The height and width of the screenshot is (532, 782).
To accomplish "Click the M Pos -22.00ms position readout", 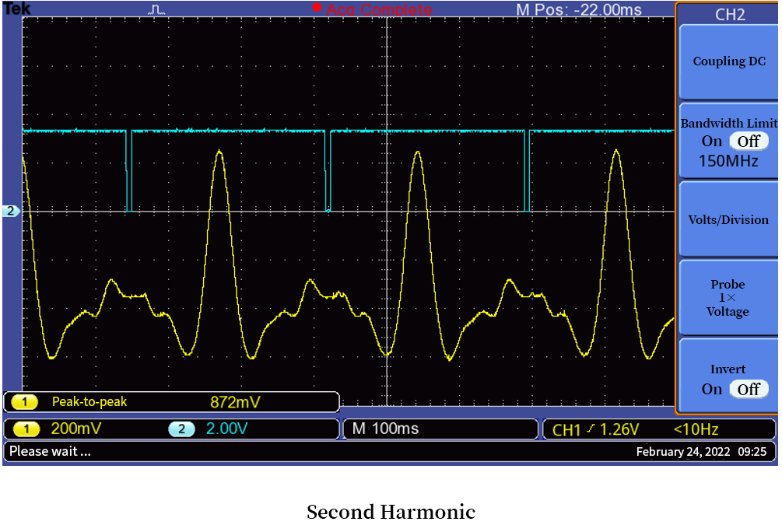I will (579, 9).
